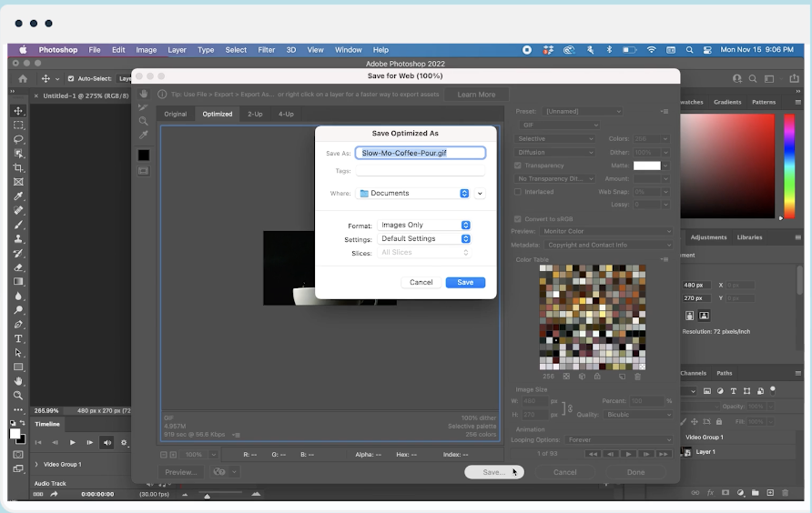Click the rainbow hue slider in Color panel
812x513 pixels.
point(789,166)
